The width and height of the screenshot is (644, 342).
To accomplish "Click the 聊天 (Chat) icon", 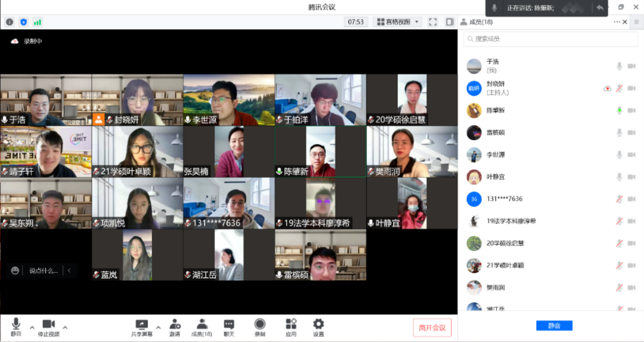I will (x=229, y=326).
